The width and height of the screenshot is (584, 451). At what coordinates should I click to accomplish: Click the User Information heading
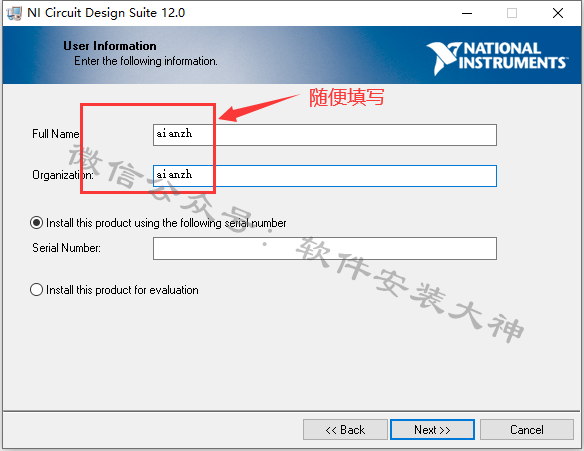110,46
